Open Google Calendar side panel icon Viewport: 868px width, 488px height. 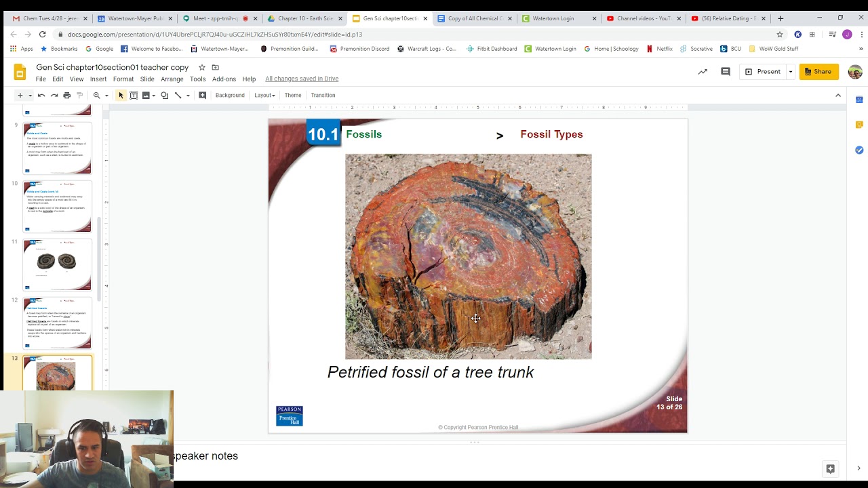859,100
